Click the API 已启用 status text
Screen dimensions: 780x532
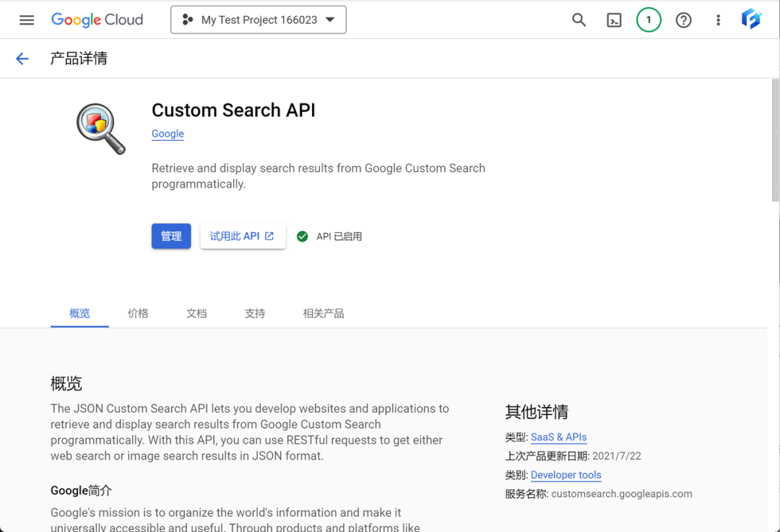(x=339, y=237)
